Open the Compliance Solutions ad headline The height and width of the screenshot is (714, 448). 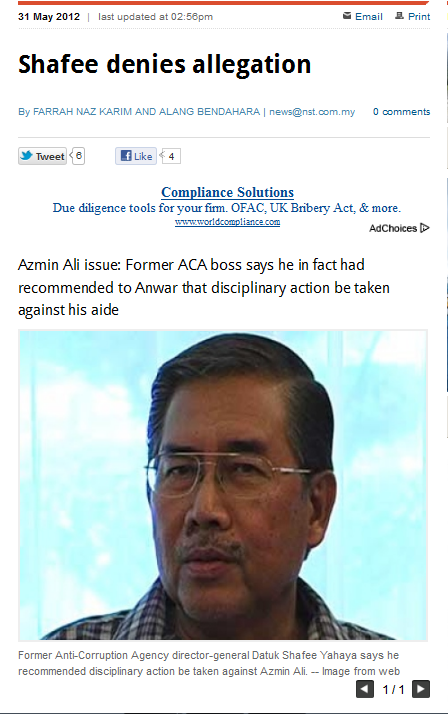[x=228, y=192]
